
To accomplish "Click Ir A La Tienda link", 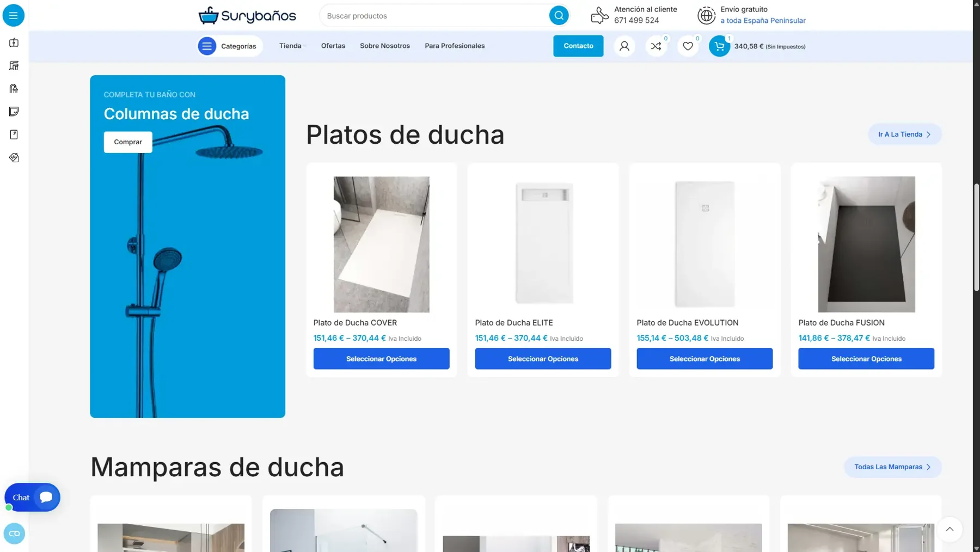I will [904, 134].
